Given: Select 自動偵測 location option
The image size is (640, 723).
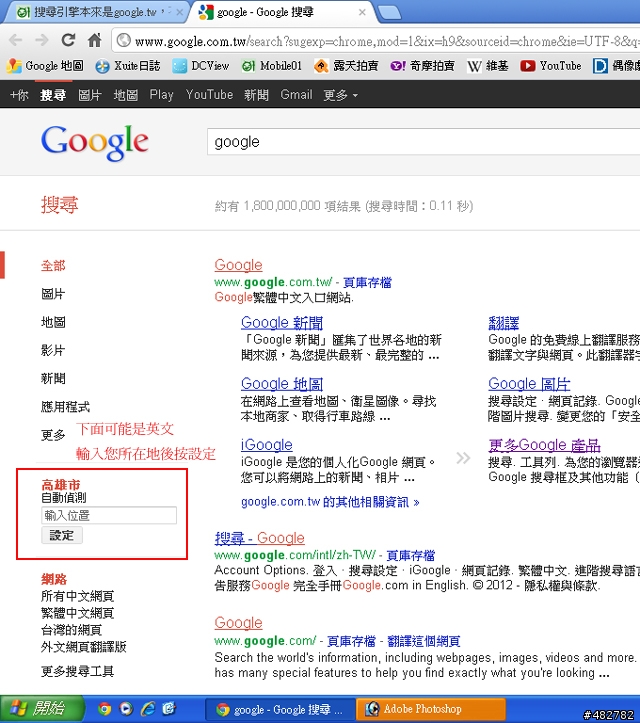Looking at the screenshot, I should (64, 498).
